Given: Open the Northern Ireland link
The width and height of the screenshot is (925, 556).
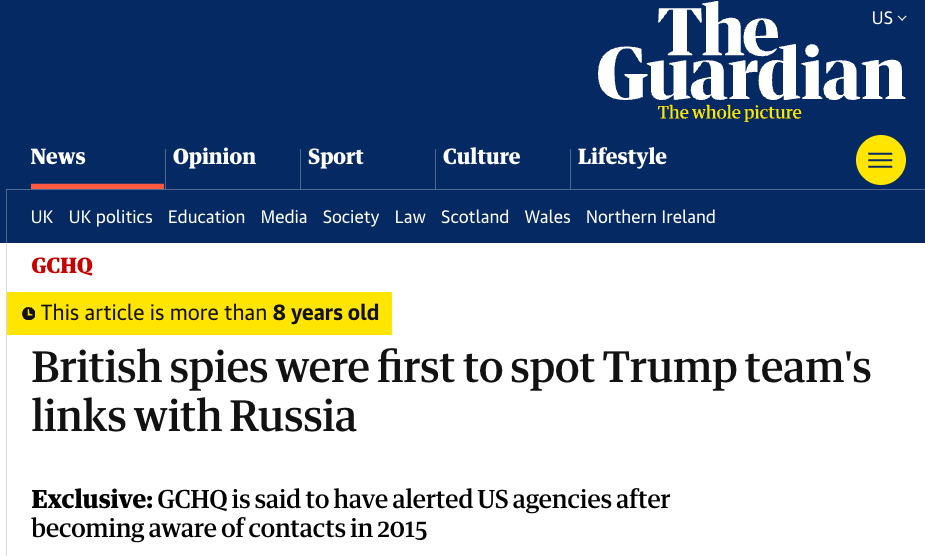Looking at the screenshot, I should coord(650,217).
